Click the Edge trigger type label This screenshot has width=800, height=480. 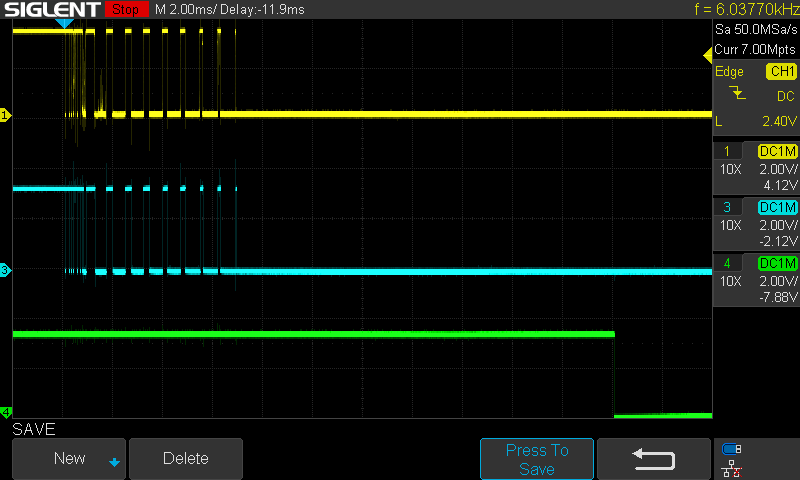pyautogui.click(x=729, y=71)
